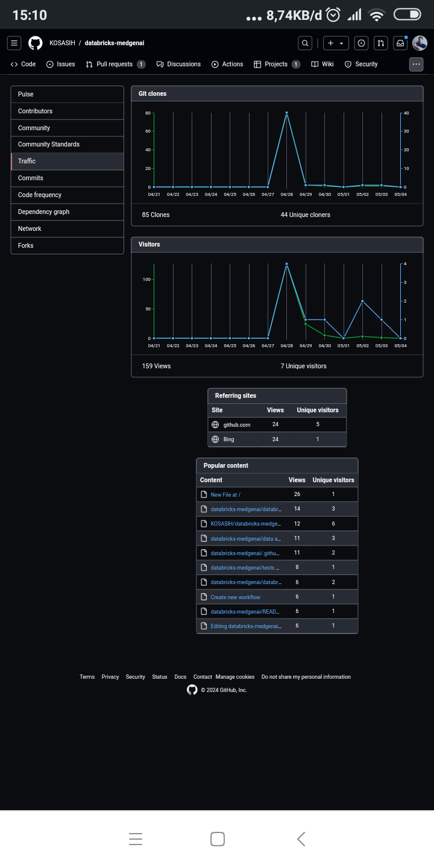Switch to the Security tab

click(x=361, y=64)
